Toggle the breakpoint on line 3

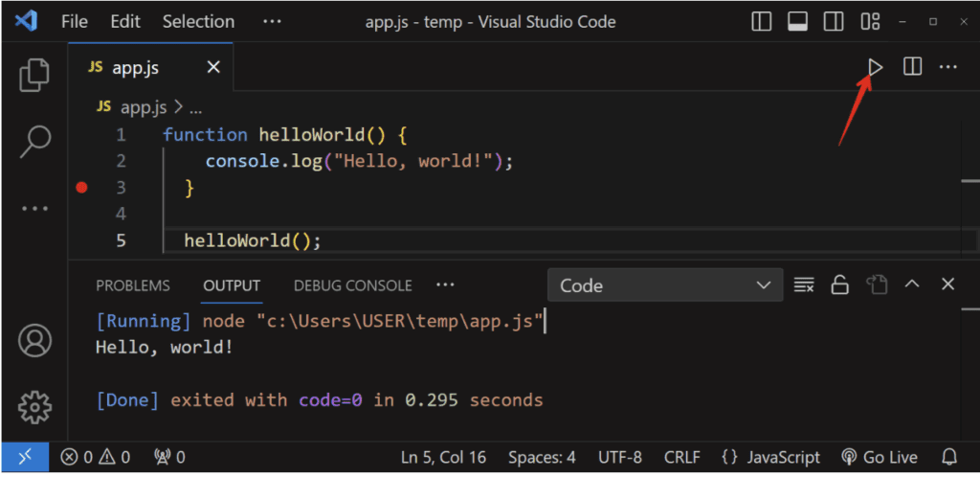(x=81, y=188)
